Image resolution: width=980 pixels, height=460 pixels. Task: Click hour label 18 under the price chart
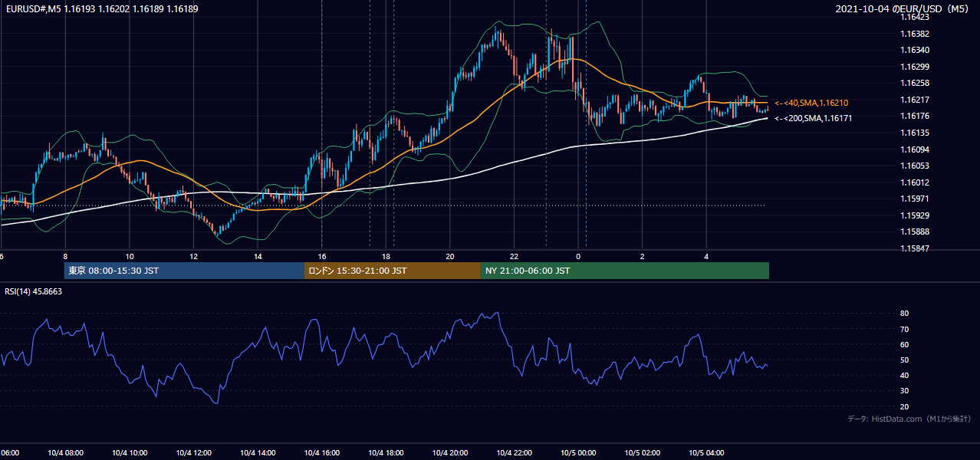(x=386, y=256)
